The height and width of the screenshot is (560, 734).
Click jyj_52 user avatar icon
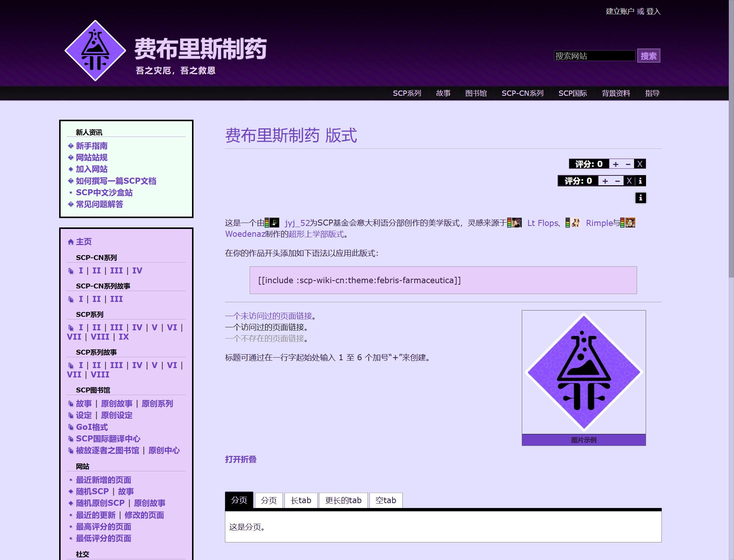[275, 223]
